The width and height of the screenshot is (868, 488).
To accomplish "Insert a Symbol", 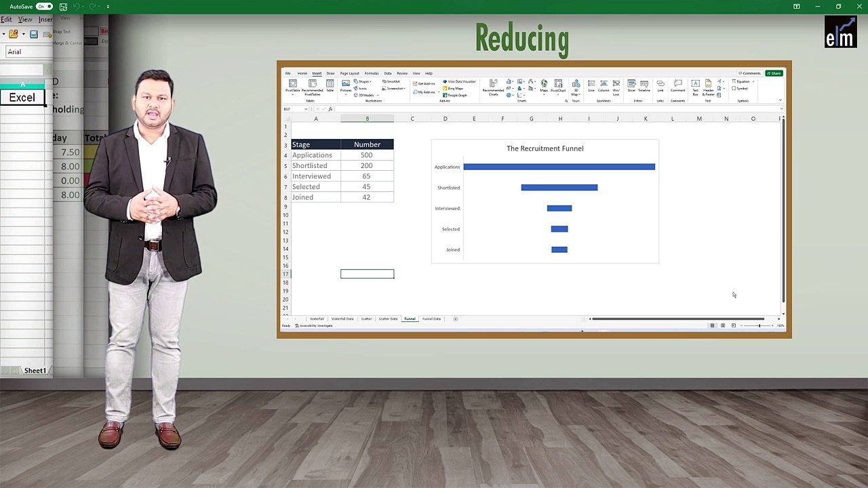I will click(x=740, y=88).
